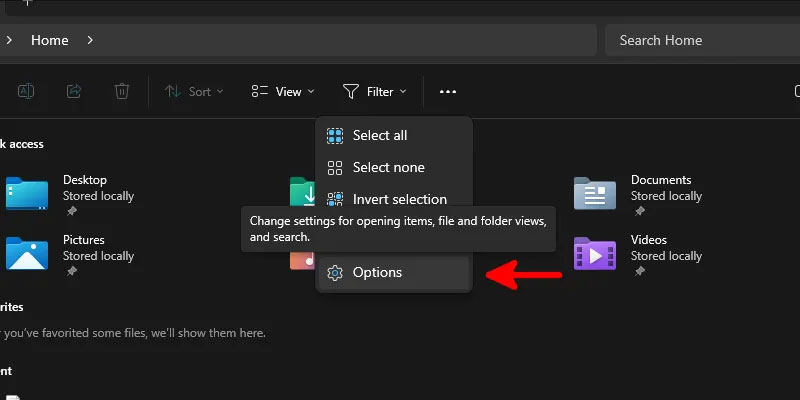
Task: Click the See more three-dots button
Action: (448, 92)
